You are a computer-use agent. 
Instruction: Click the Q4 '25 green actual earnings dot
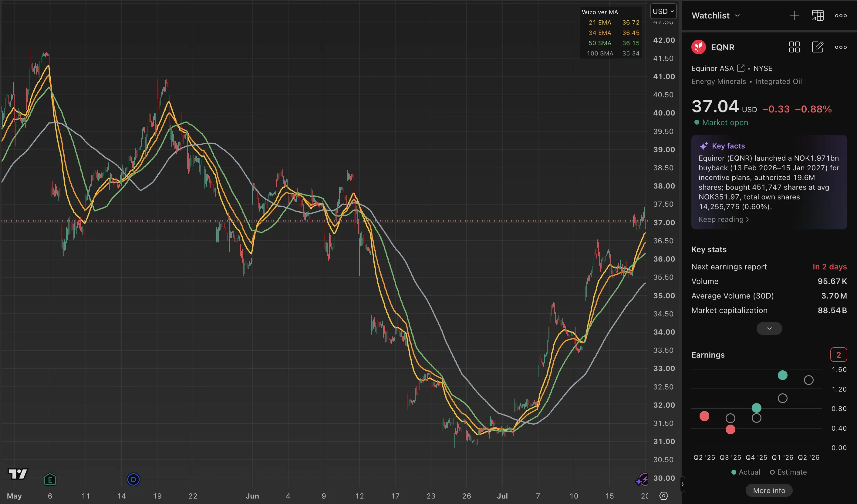[756, 408]
